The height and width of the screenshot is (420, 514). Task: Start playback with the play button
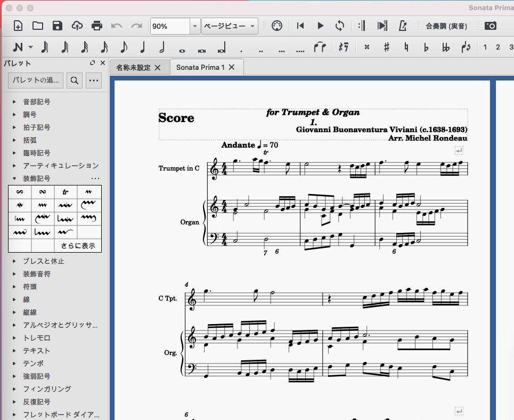pos(320,26)
